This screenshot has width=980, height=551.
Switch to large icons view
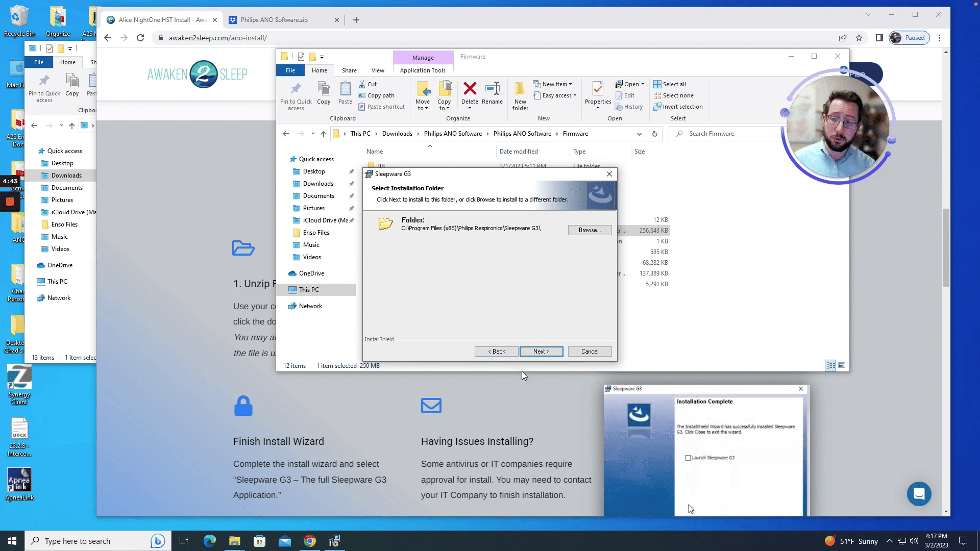tap(842, 365)
